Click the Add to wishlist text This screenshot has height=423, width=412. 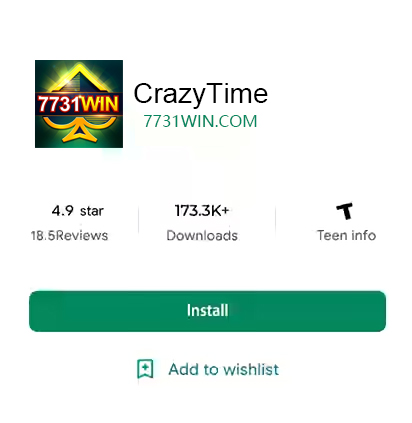[x=224, y=369]
